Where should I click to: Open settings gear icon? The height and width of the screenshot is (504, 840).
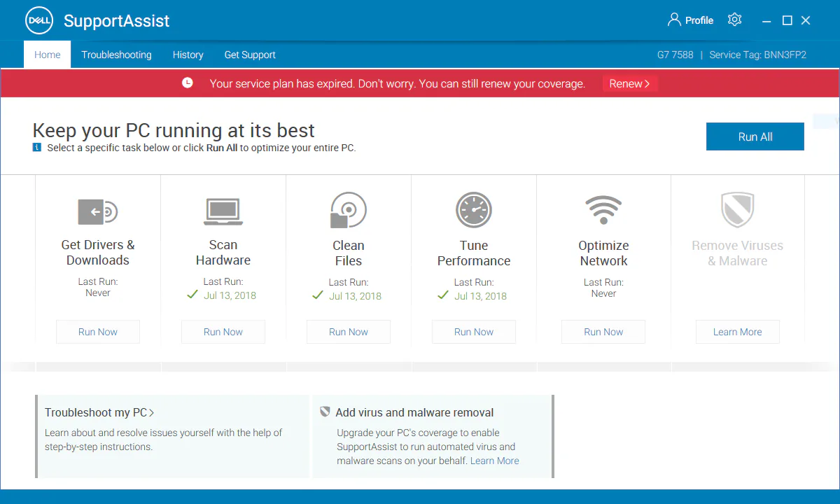tap(734, 20)
